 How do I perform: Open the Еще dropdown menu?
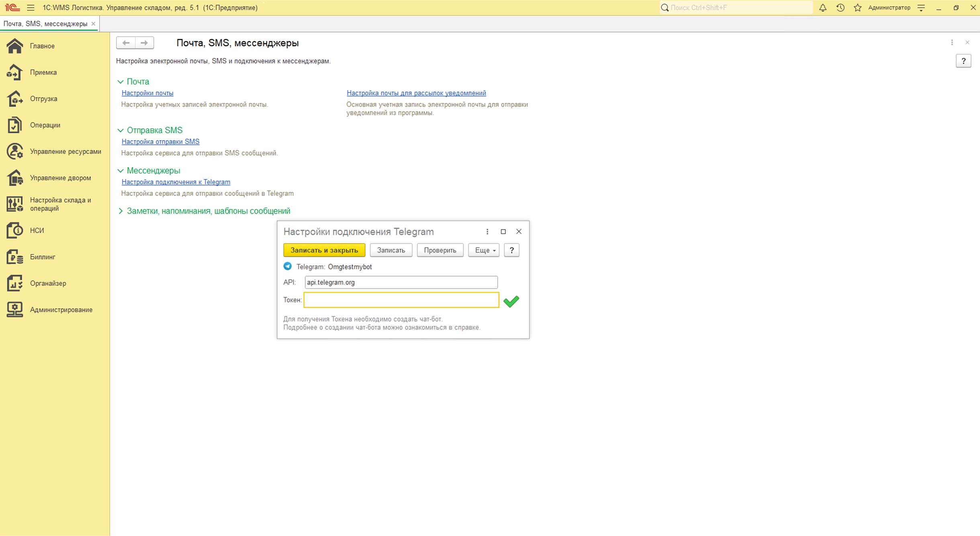coord(483,250)
